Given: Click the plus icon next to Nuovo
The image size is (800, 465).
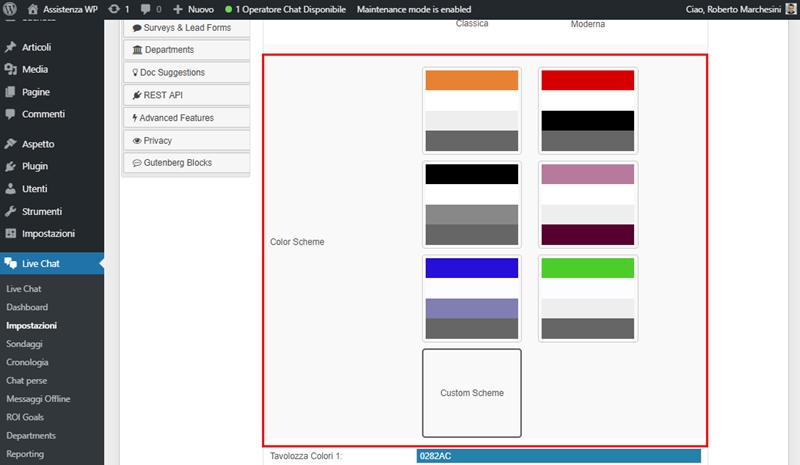Looking at the screenshot, I should (x=178, y=9).
